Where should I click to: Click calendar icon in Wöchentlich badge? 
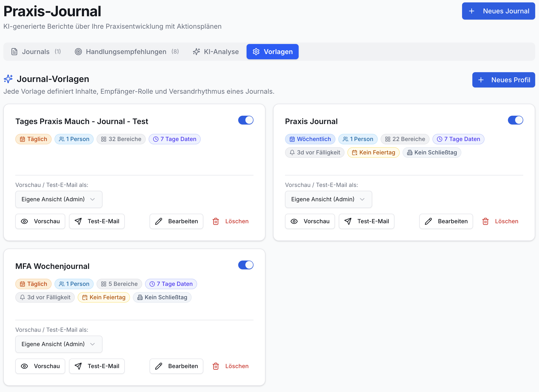point(292,139)
